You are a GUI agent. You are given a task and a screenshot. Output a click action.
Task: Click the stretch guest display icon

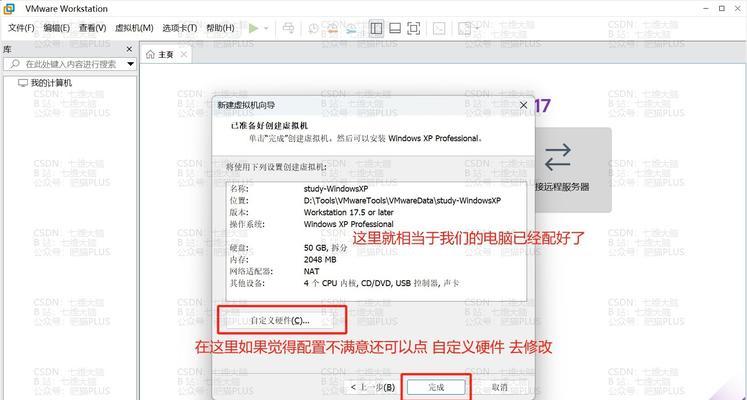click(464, 29)
